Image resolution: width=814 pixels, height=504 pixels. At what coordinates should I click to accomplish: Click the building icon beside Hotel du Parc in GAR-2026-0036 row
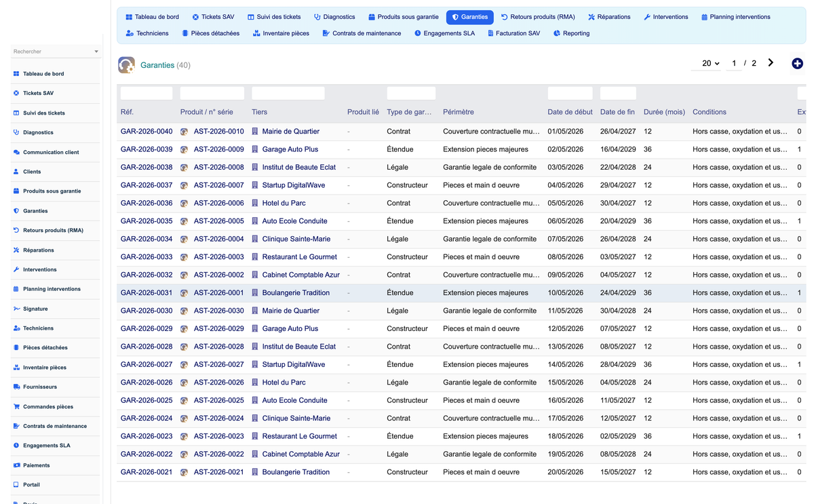255,203
